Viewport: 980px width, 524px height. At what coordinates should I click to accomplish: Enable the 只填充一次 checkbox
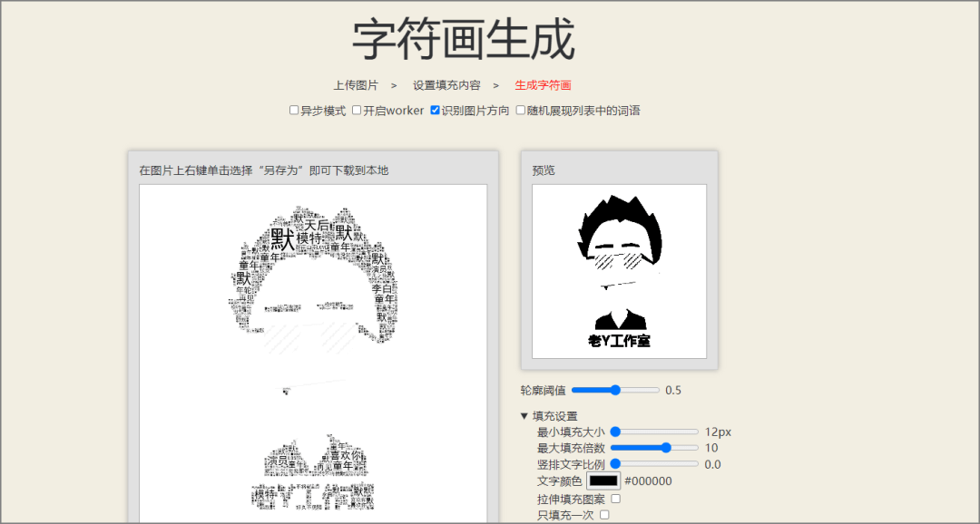pyautogui.click(x=603, y=514)
